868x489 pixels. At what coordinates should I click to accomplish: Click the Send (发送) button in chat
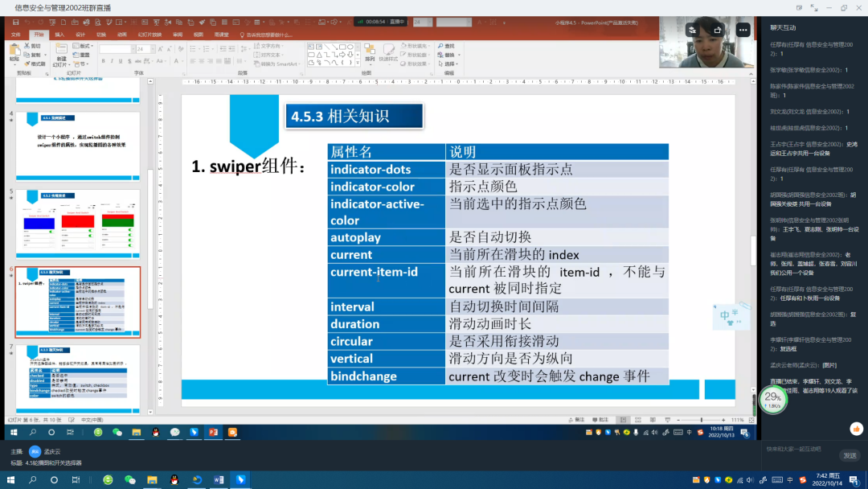point(850,455)
